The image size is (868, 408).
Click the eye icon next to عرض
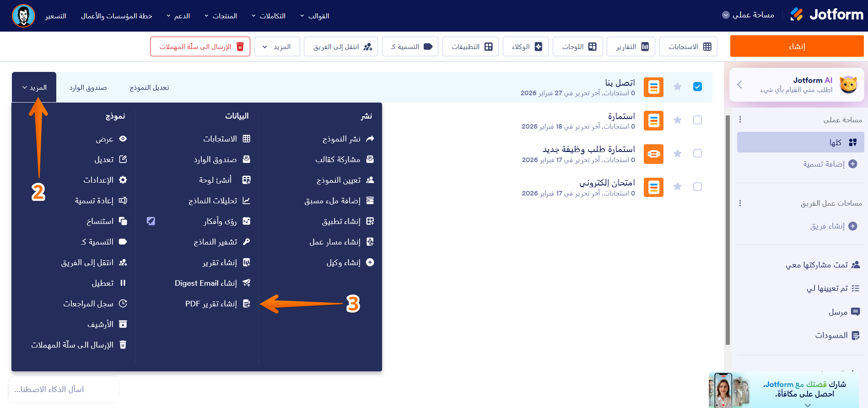click(x=123, y=139)
